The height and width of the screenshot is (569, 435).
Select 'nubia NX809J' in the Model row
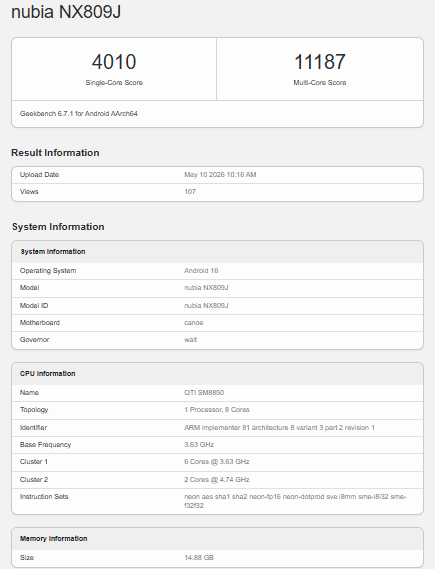coord(206,288)
